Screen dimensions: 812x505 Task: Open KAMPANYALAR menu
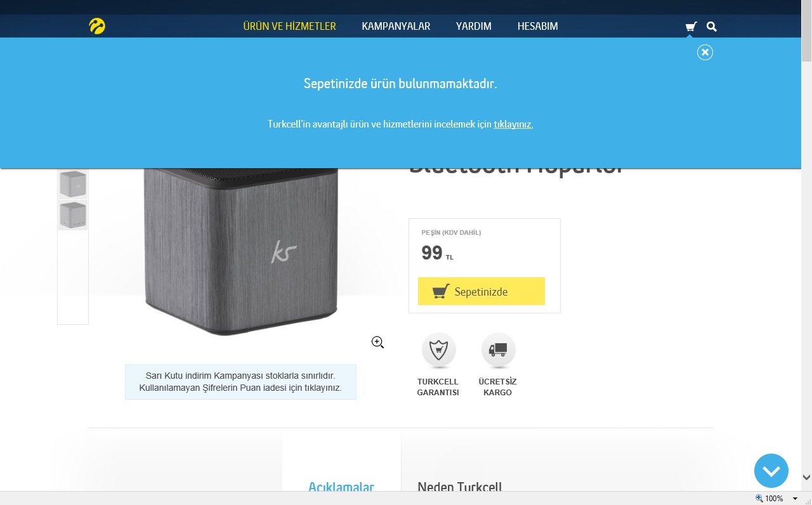point(396,26)
